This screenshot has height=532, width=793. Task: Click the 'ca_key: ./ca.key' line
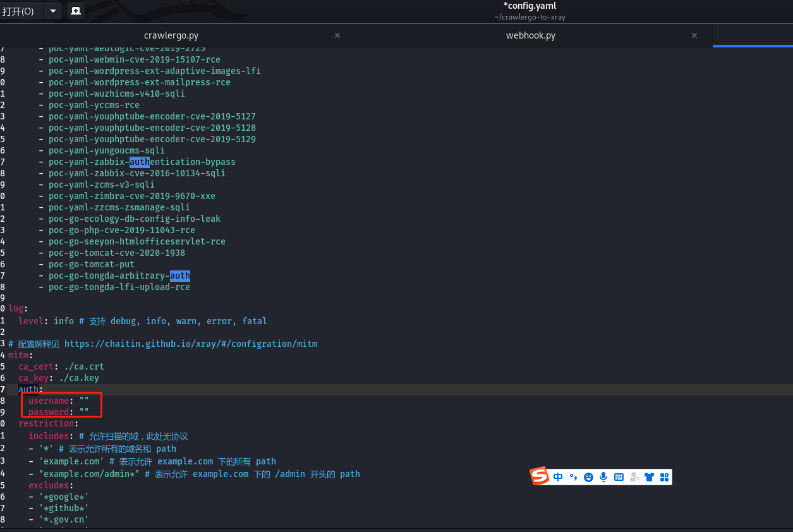59,378
